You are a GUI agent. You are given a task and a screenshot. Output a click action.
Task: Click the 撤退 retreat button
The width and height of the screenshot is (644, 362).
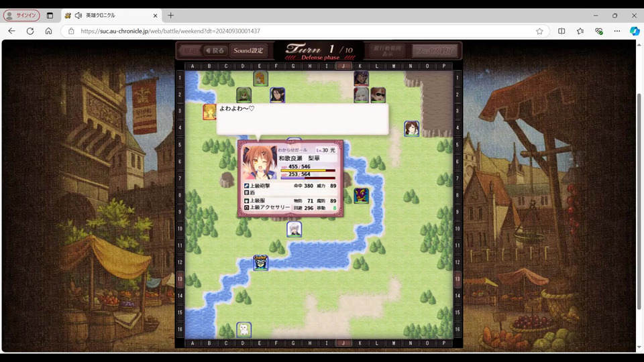coord(190,50)
